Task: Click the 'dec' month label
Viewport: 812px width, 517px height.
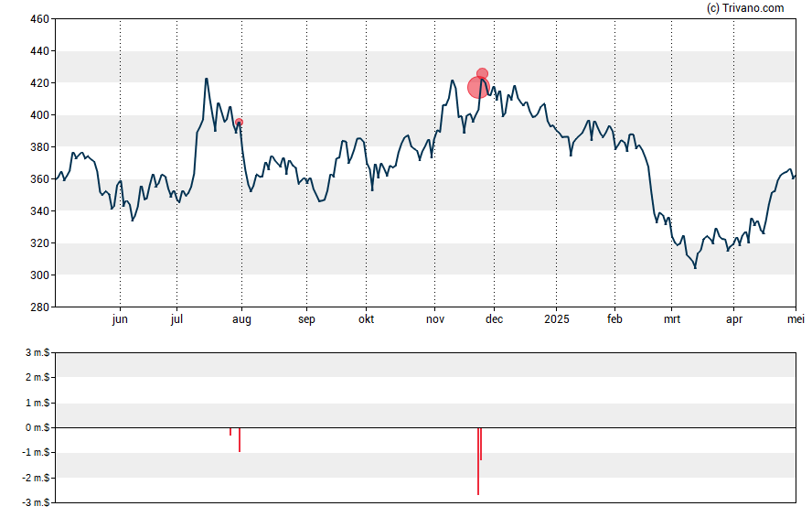Action: pyautogui.click(x=494, y=318)
